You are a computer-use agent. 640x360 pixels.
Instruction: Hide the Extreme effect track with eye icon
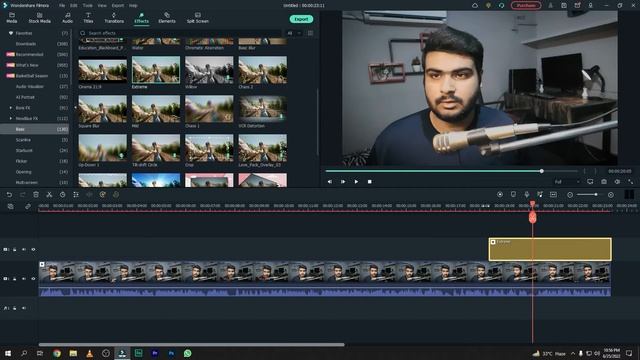click(33, 249)
